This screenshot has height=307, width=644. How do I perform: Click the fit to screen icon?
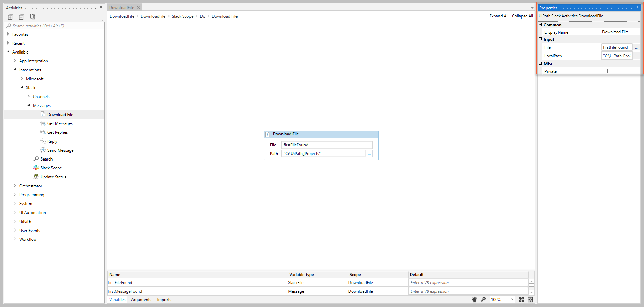click(521, 299)
